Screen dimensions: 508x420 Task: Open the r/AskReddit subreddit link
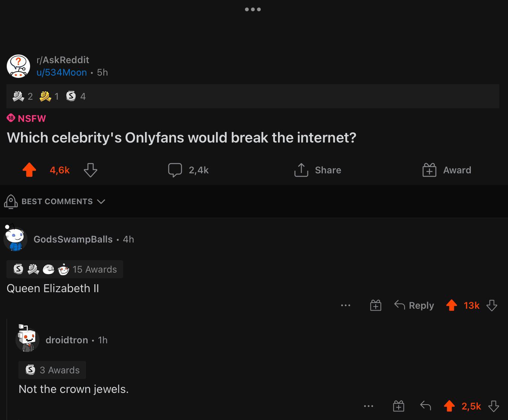[x=63, y=60]
